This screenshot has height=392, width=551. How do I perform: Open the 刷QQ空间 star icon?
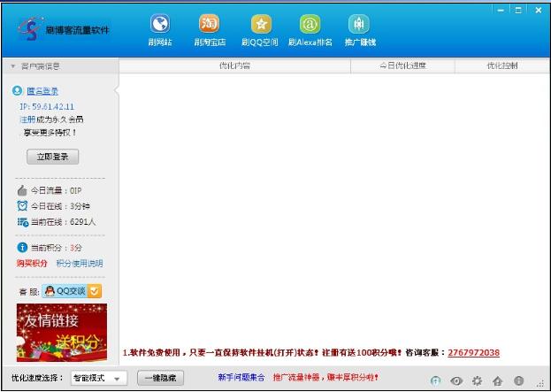click(261, 25)
